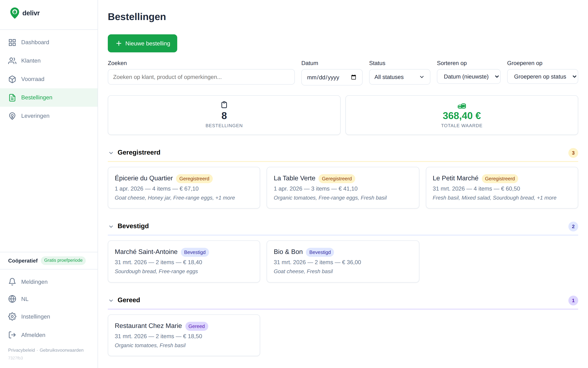
Task: Click the Coöperatief plan label
Action: (23, 261)
